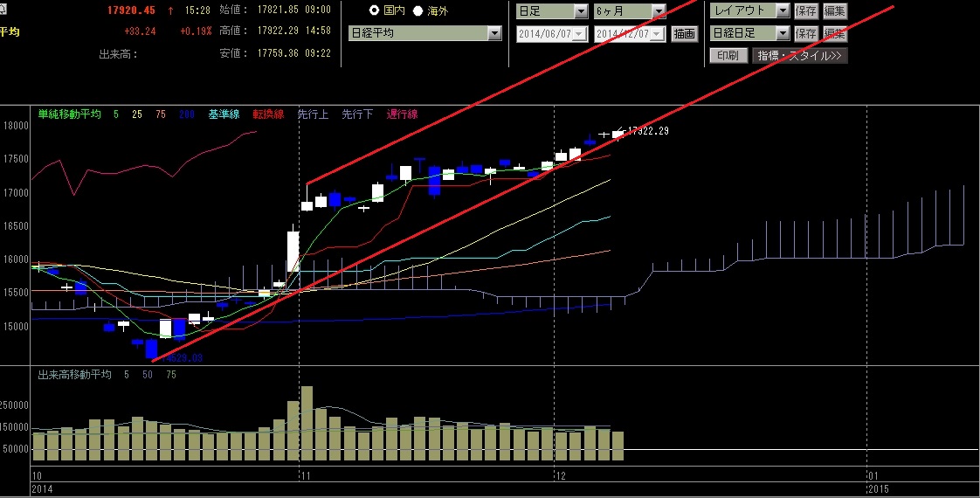The width and height of the screenshot is (980, 498).
Task: Click the 出来高移動平均 volume legend label
Action: coord(74,374)
